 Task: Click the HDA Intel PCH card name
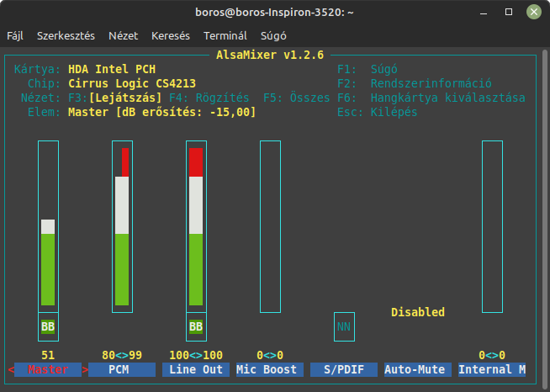pyautogui.click(x=112, y=69)
